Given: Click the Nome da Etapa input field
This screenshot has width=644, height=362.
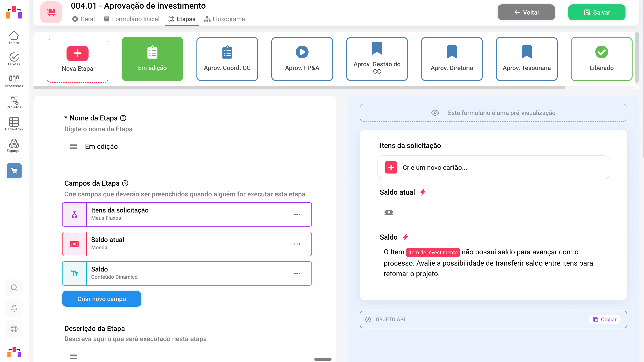Looking at the screenshot, I should coord(185,146).
